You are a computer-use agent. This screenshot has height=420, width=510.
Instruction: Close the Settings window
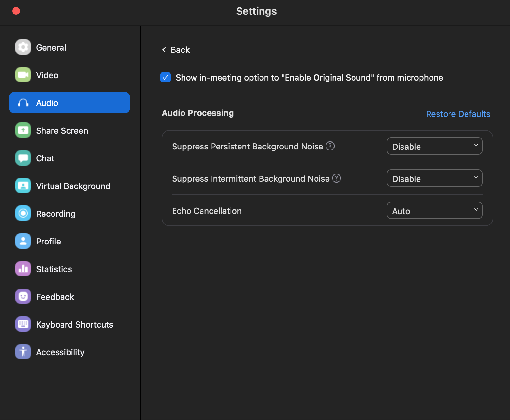pos(16,11)
